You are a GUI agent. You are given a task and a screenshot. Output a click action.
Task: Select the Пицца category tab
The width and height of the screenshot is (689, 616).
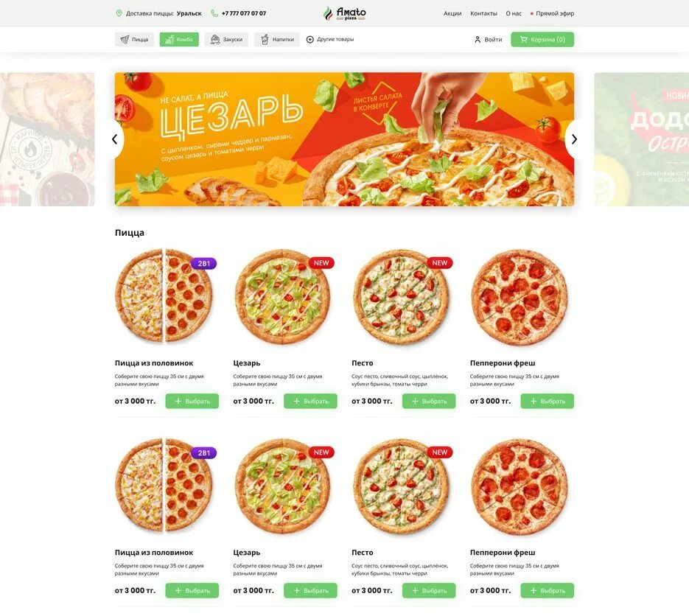tap(134, 40)
